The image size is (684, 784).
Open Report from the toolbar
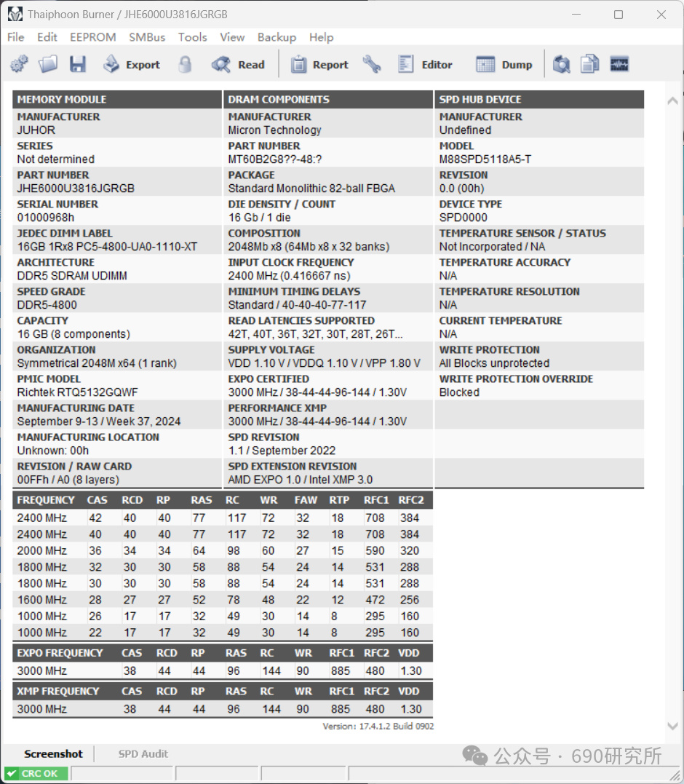point(319,65)
